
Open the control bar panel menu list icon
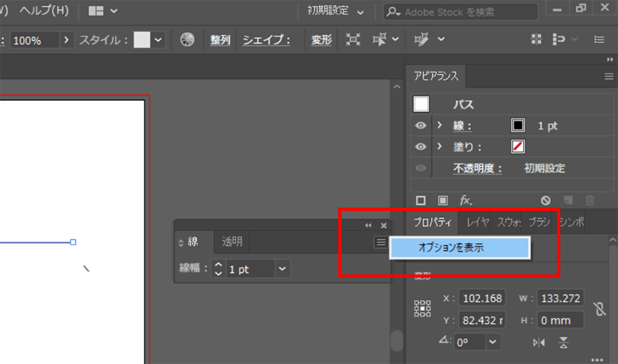tap(599, 39)
